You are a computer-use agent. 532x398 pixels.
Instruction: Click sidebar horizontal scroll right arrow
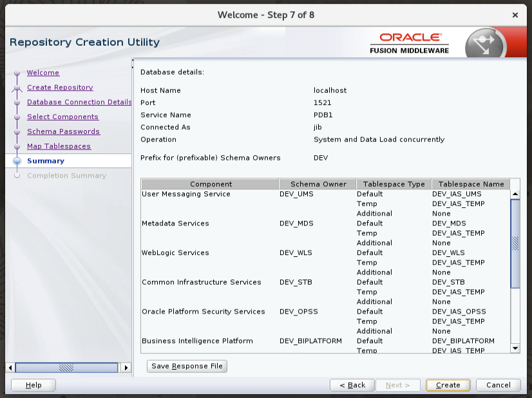(x=126, y=368)
